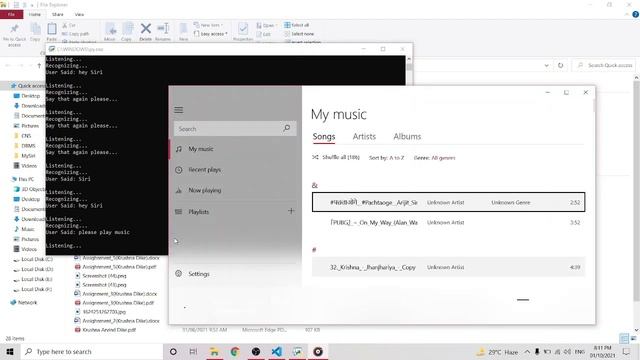Click the taskbar search box
Screen dimensions: 640x360
pos(91,351)
